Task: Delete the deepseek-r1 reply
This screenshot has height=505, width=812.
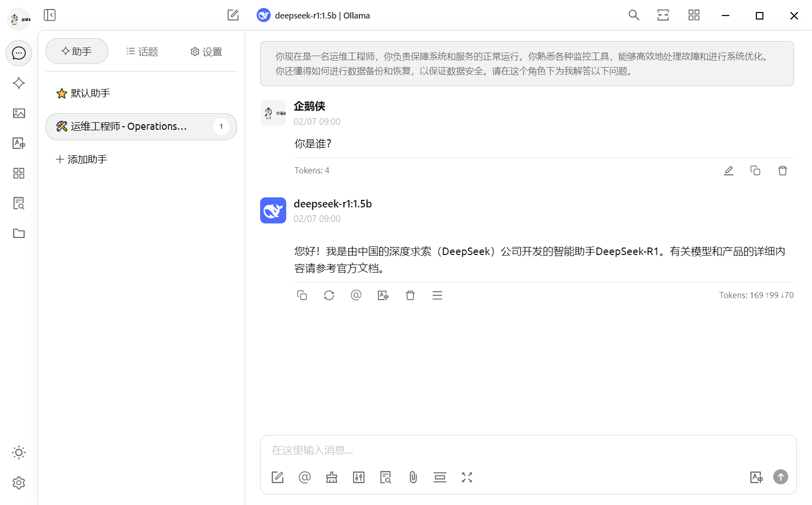Action: point(411,296)
